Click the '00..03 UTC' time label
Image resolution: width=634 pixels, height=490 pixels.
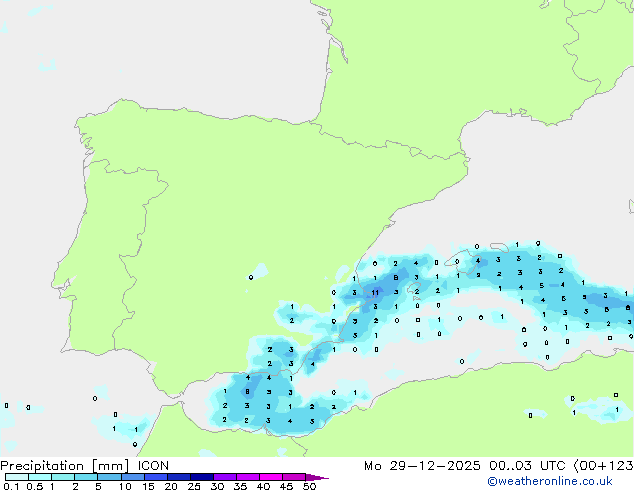tap(527, 466)
